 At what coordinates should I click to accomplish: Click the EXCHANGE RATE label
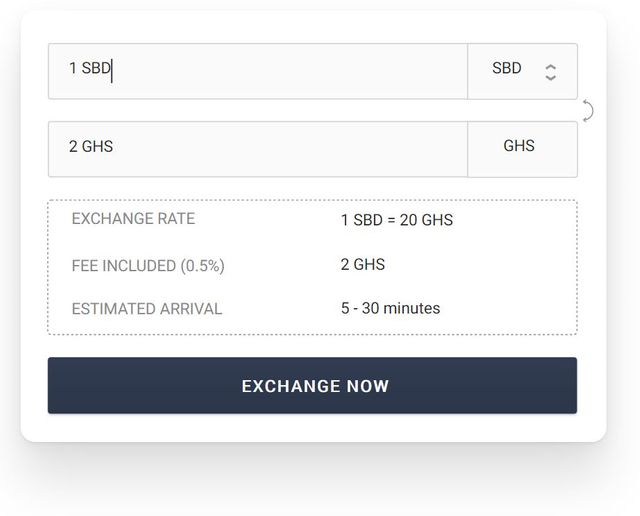tap(133, 219)
